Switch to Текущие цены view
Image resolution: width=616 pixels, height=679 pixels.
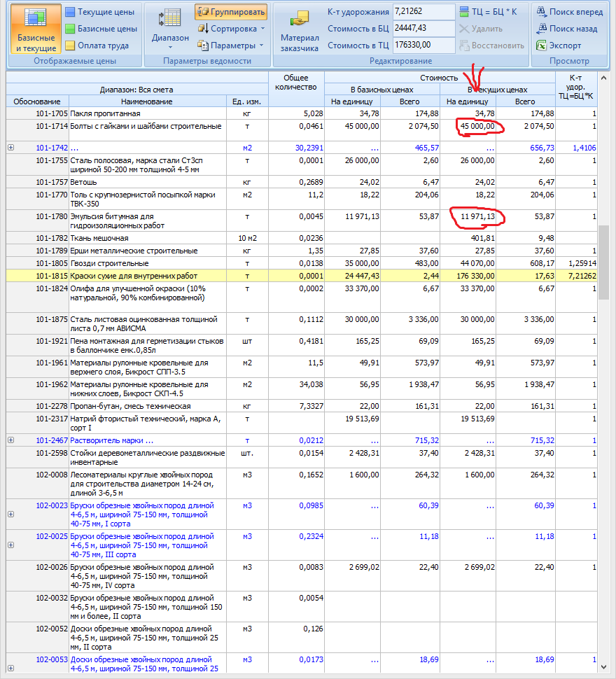101,13
